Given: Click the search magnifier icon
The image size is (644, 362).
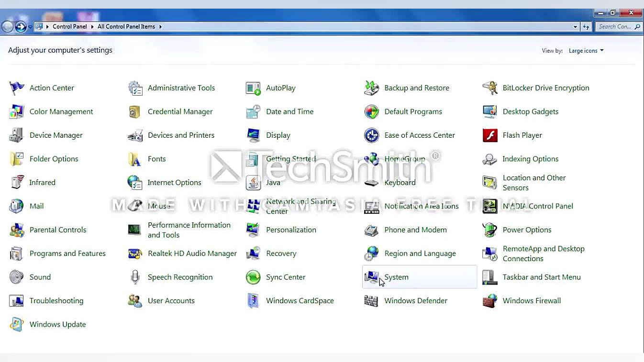Looking at the screenshot, I should pos(637,27).
